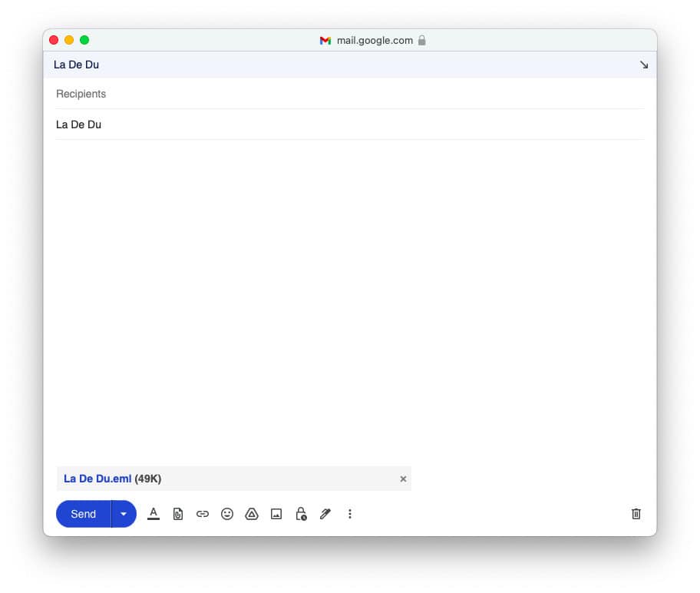Image resolution: width=700 pixels, height=593 pixels.
Task: Insert a photo with the image icon
Action: tap(276, 514)
